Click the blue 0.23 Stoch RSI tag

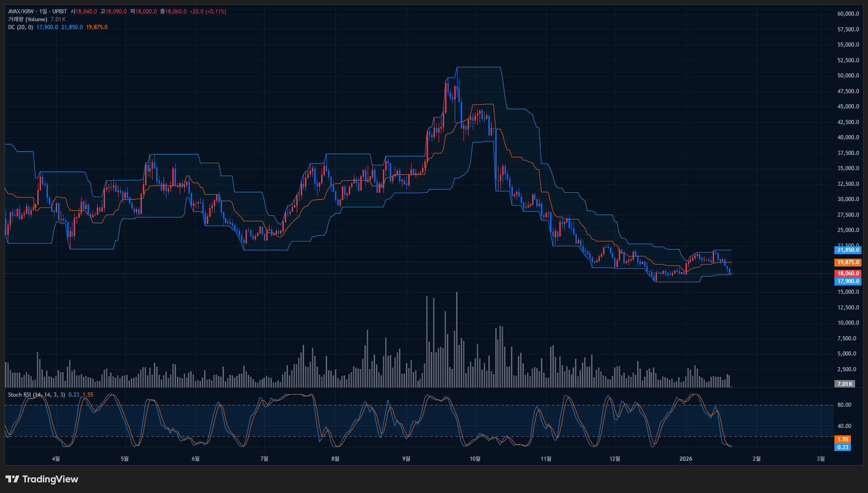pyautogui.click(x=843, y=447)
